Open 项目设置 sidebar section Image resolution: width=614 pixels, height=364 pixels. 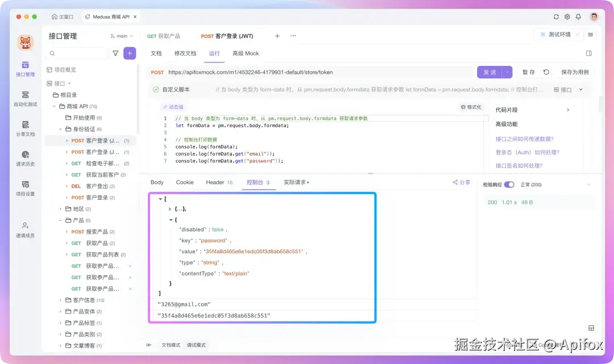(x=25, y=188)
